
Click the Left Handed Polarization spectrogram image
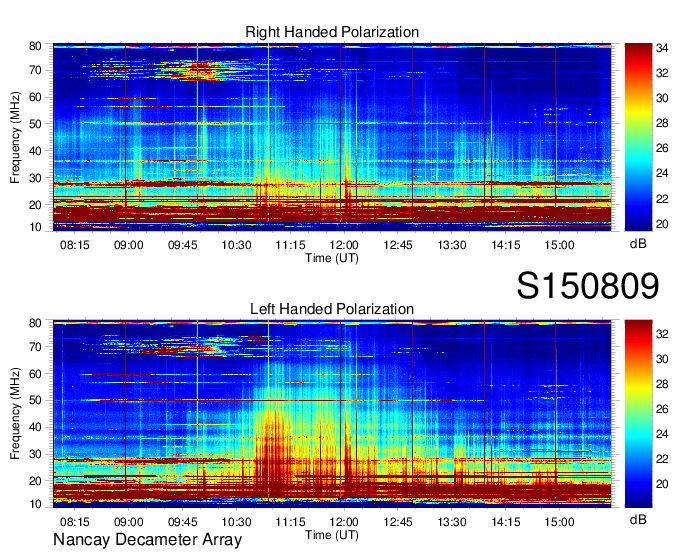[332, 414]
